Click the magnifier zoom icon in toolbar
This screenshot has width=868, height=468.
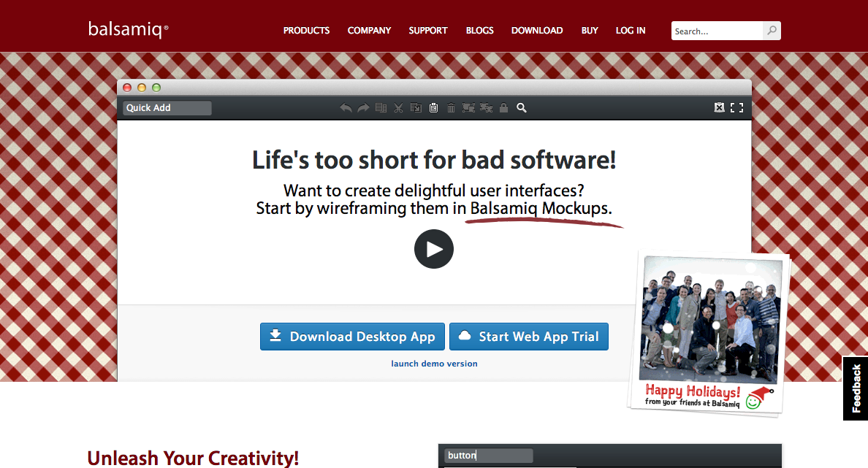[522, 108]
